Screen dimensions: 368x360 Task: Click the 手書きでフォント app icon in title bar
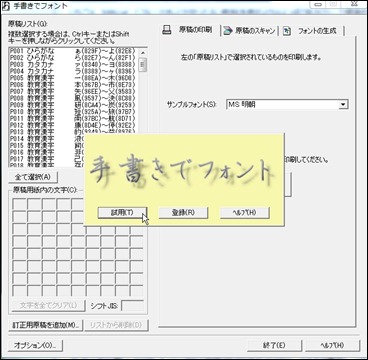(6, 5)
